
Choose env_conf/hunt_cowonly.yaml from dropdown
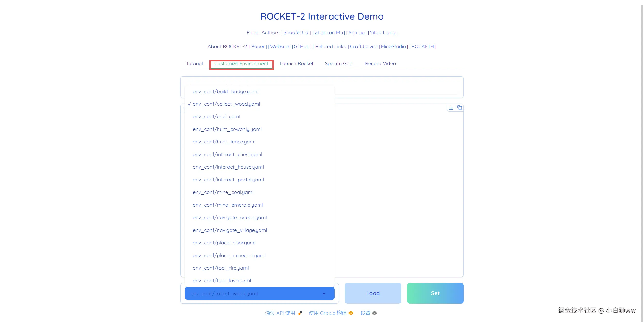[x=227, y=129]
